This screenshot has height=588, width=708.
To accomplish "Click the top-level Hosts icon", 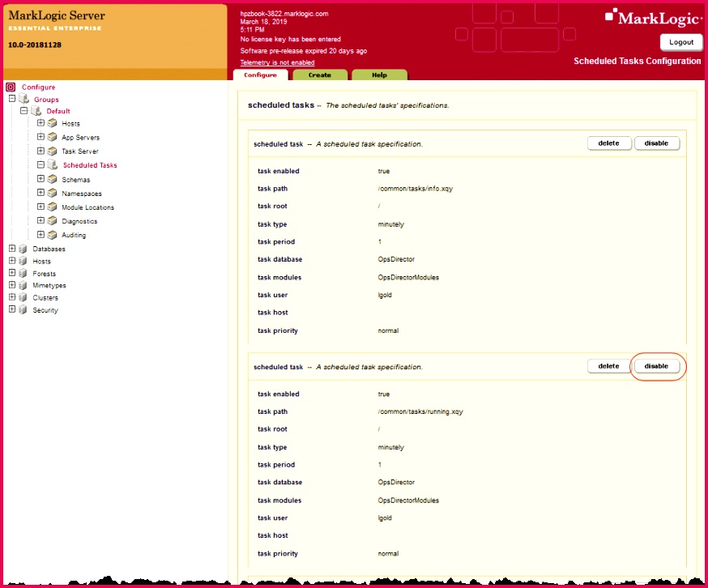I will [23, 261].
